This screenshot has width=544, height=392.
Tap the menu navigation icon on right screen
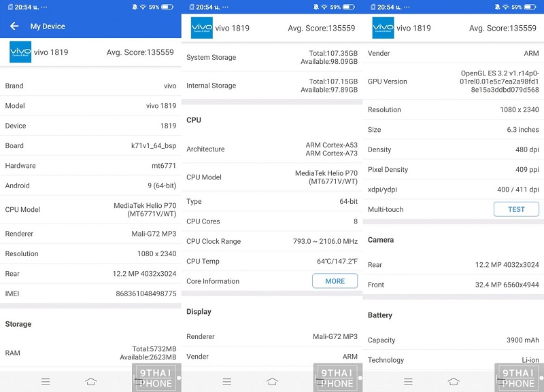pos(409,382)
